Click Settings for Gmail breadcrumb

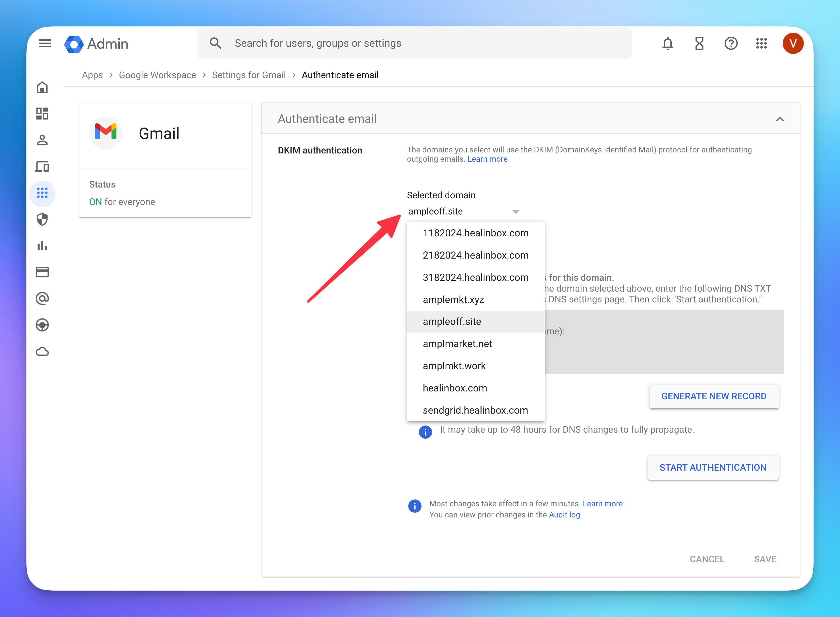249,75
